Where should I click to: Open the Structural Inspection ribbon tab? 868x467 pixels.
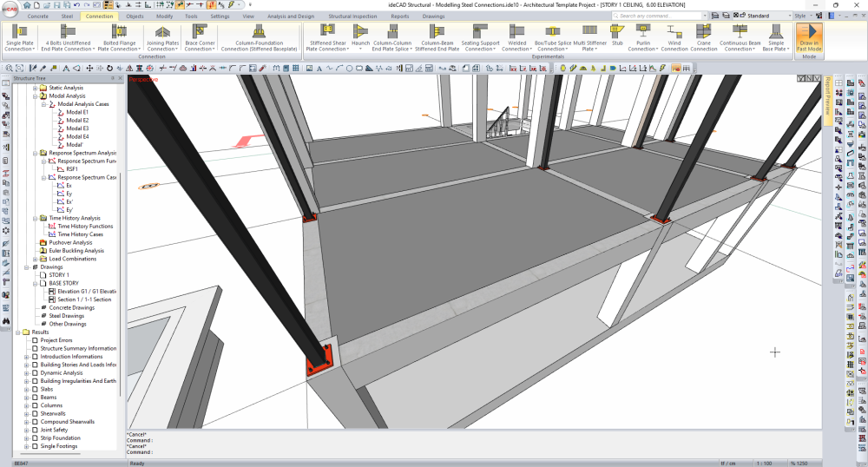tap(352, 16)
